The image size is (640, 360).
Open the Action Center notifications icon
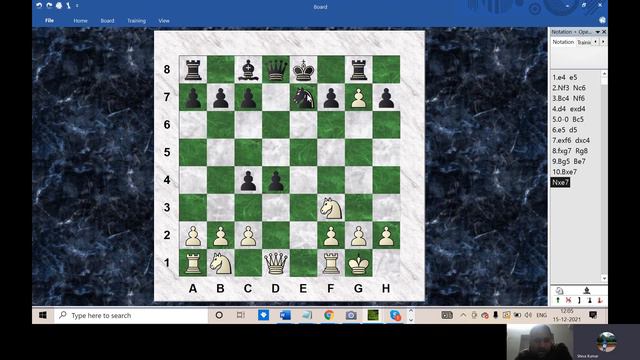pyautogui.click(x=593, y=315)
